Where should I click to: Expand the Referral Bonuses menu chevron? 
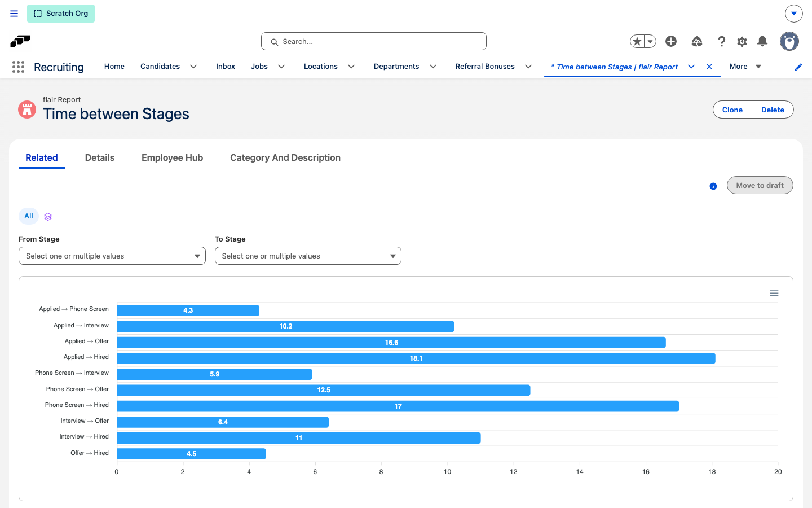pyautogui.click(x=528, y=67)
